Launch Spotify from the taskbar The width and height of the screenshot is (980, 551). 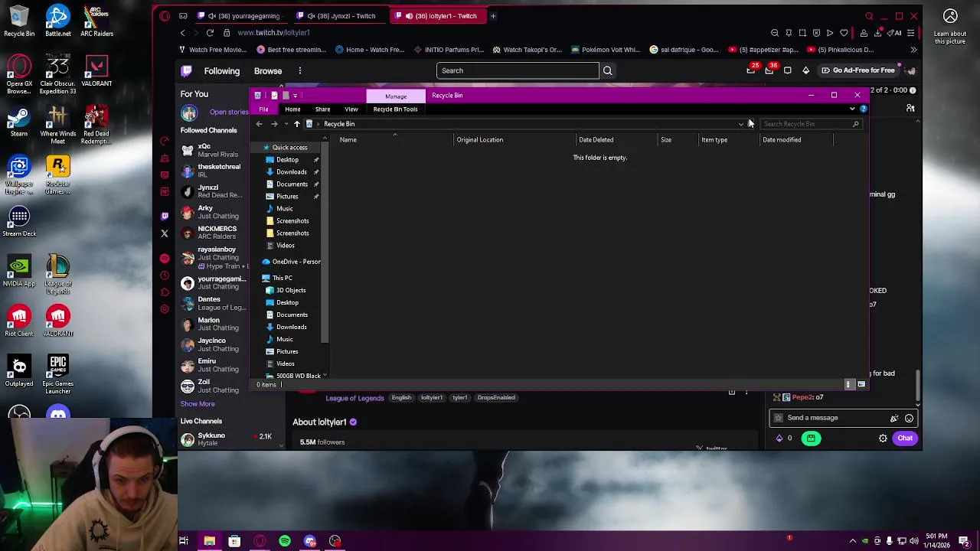pyautogui.click(x=285, y=541)
